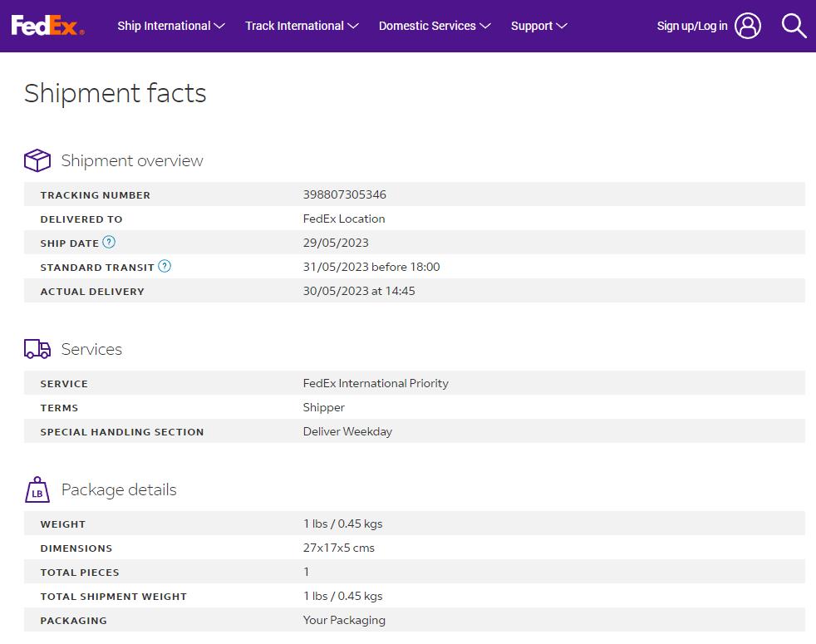Click the Deliver Weekday handling value

coord(347,431)
